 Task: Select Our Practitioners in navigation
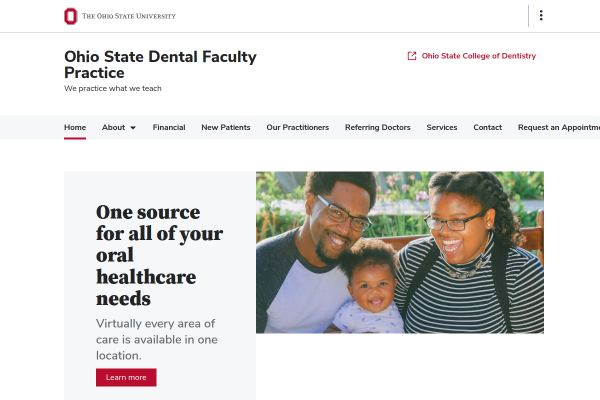(298, 128)
